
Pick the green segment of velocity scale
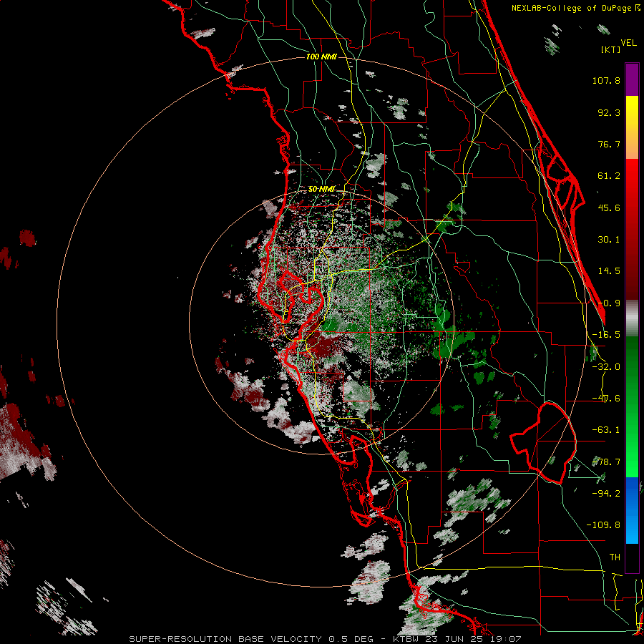point(632,406)
